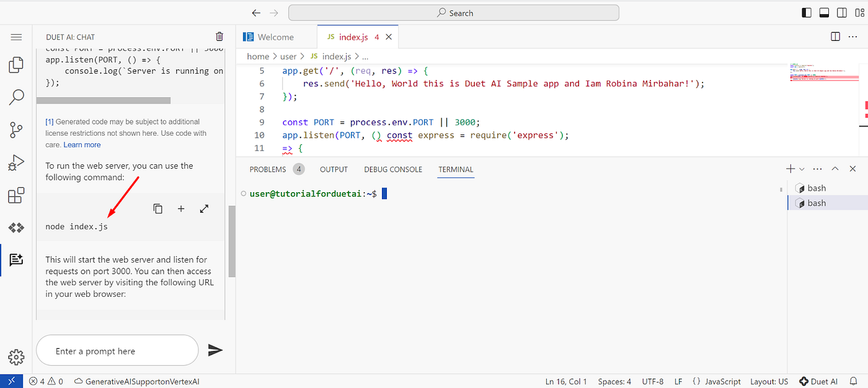This screenshot has height=388, width=868.
Task: Close the index.js editor tab
Action: point(389,37)
